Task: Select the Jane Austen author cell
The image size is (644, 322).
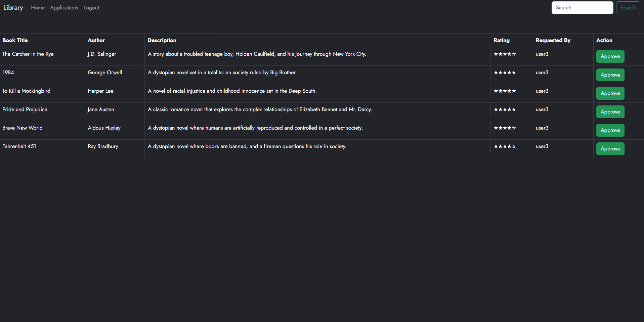Action: click(101, 109)
